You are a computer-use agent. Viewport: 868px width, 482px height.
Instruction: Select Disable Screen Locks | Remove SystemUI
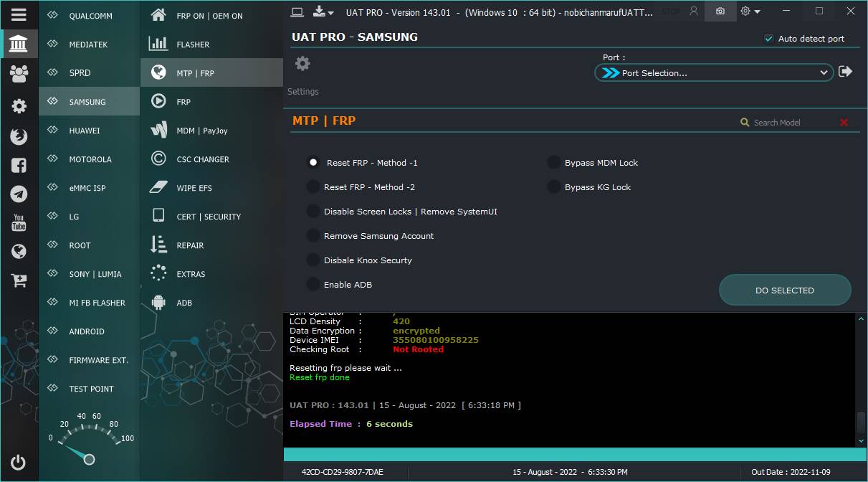313,212
